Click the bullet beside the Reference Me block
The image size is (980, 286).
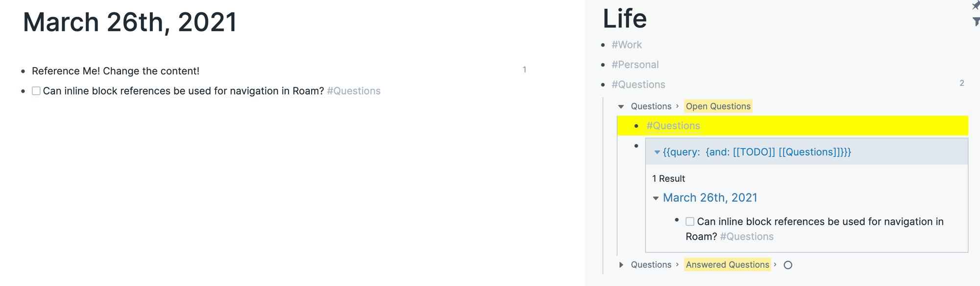click(23, 71)
